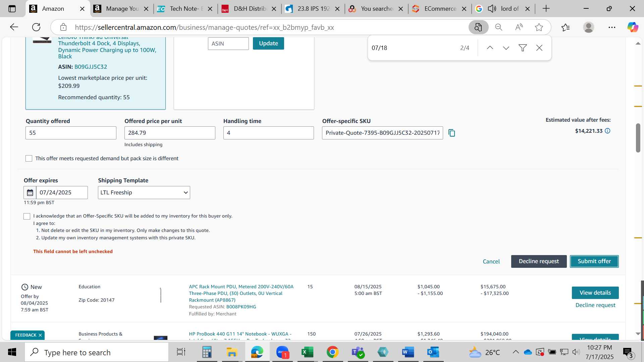Open the APC Rack Mount PDU product link
The width and height of the screenshot is (644, 362).
click(241, 293)
